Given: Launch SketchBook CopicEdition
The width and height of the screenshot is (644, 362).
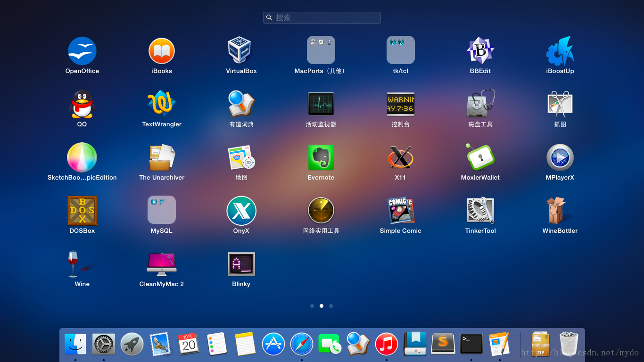Looking at the screenshot, I should (x=82, y=157).
